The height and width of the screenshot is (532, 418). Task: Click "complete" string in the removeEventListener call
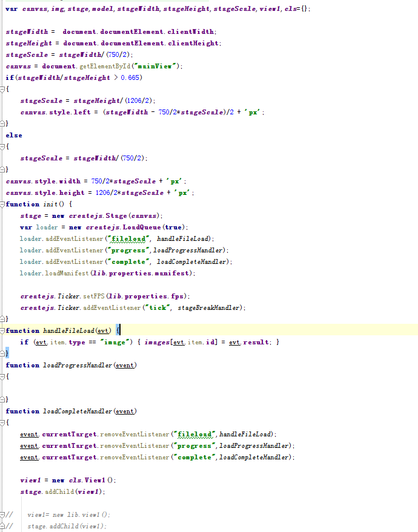[195, 457]
